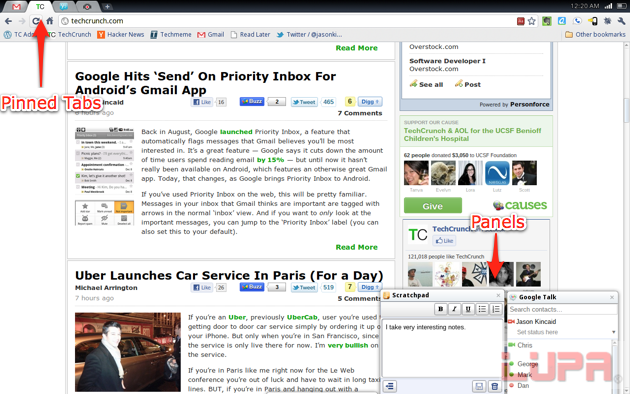Screen dimensions: 630x394
Task: Open Other bookmarks folder
Action: pos(595,35)
